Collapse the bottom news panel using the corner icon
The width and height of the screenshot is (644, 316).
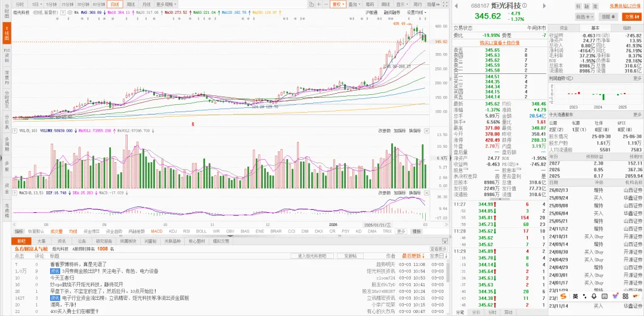pos(445,241)
